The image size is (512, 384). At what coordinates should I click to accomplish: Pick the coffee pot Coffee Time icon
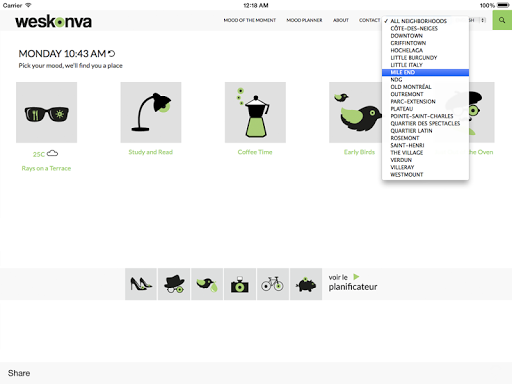coord(255,112)
